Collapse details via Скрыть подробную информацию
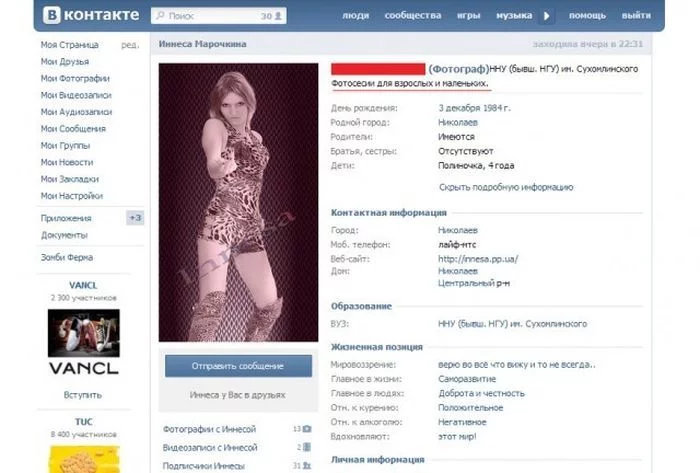Image resolution: width=700 pixels, height=473 pixels. pyautogui.click(x=506, y=187)
